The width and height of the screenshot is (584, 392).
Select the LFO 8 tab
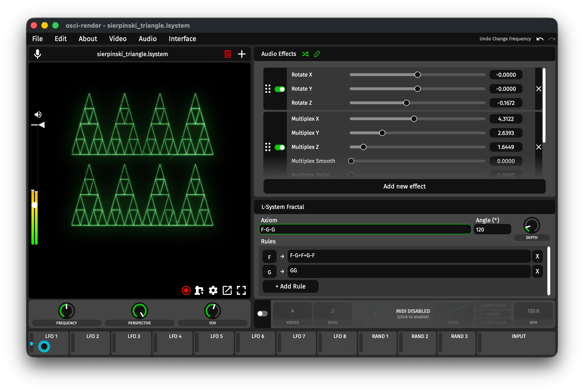tap(337, 343)
